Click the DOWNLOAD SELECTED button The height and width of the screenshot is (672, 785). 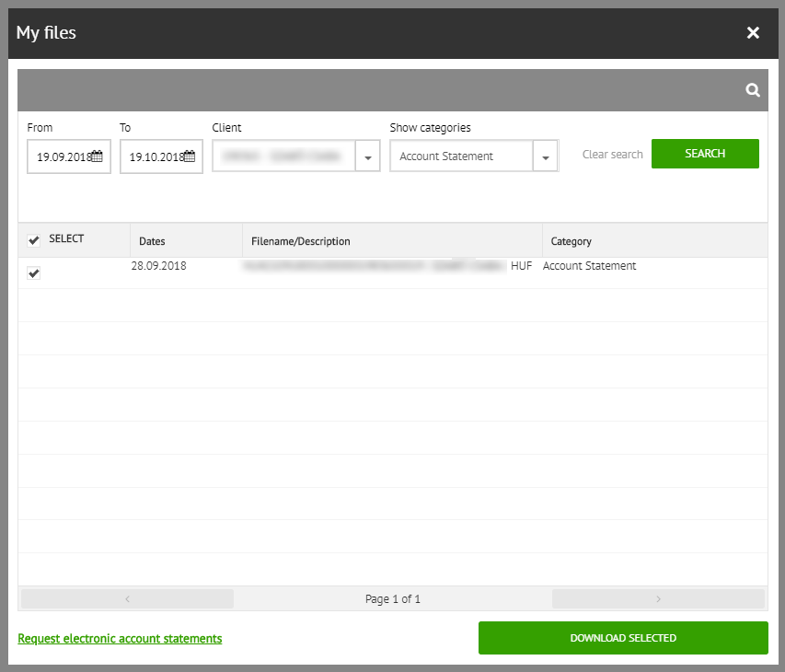pyautogui.click(x=623, y=638)
